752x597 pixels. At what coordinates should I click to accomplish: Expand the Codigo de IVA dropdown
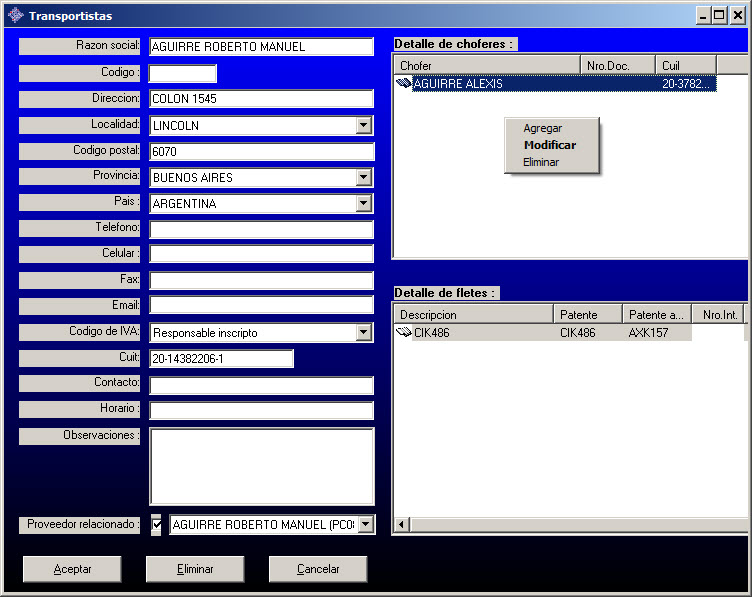pyautogui.click(x=363, y=333)
